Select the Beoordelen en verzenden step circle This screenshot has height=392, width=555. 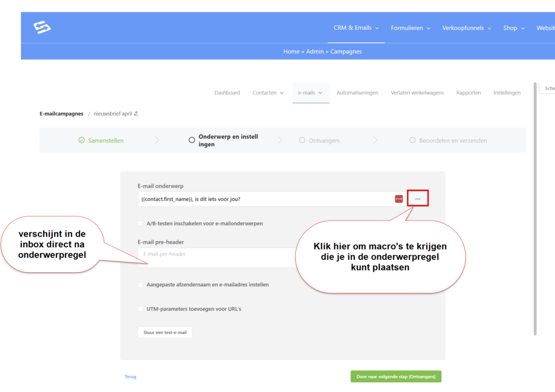pos(412,140)
